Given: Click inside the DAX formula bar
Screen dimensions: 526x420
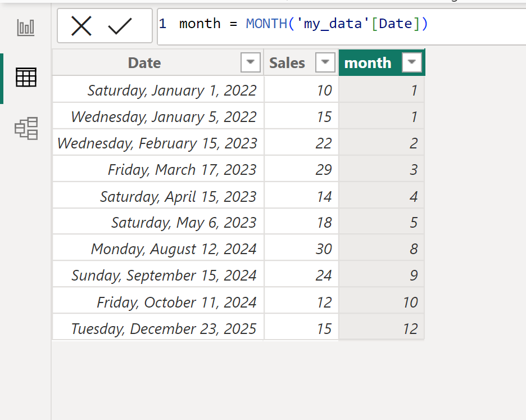Looking at the screenshot, I should click(x=337, y=24).
